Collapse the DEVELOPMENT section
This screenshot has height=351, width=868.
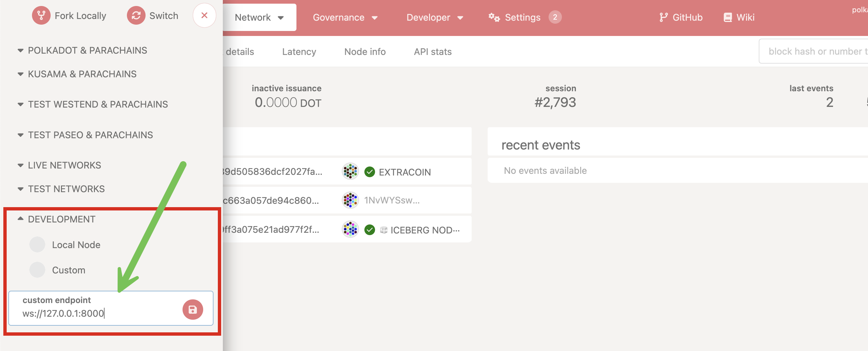(x=21, y=218)
